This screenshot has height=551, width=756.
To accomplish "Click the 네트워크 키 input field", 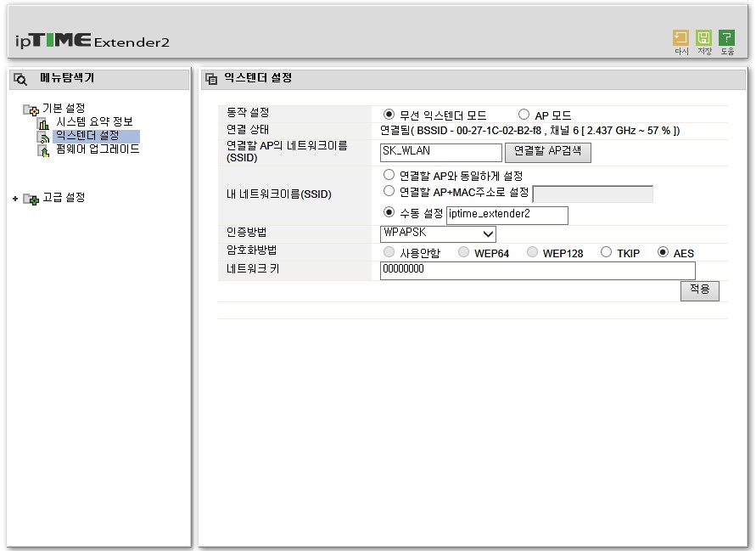I will coord(538,270).
